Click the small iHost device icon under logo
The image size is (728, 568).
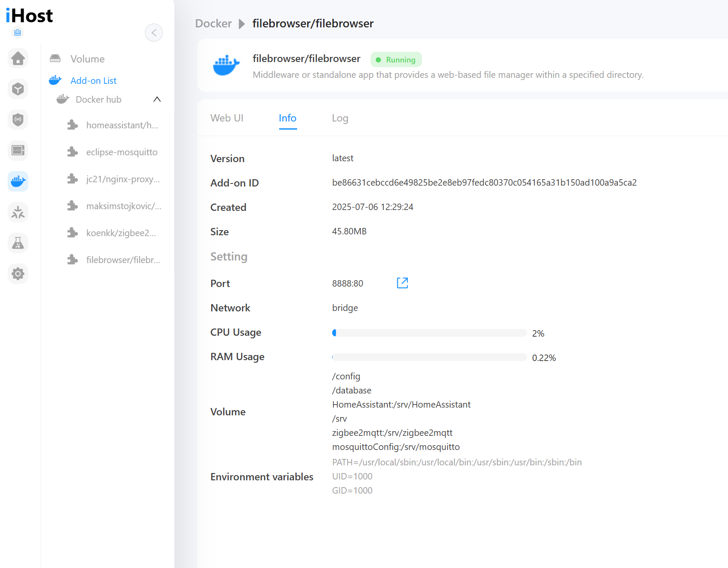[18, 33]
